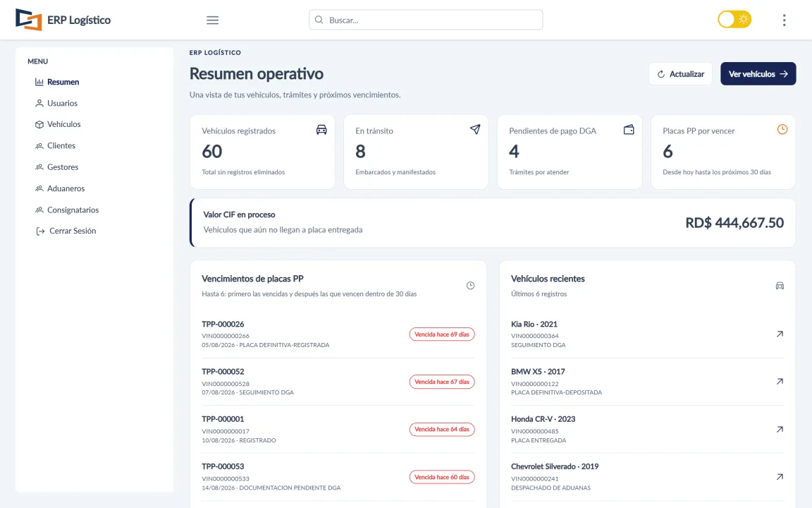Click the Chevrolet Silverado · 2019 title
Screen dimensions: 812x508
[555, 466]
